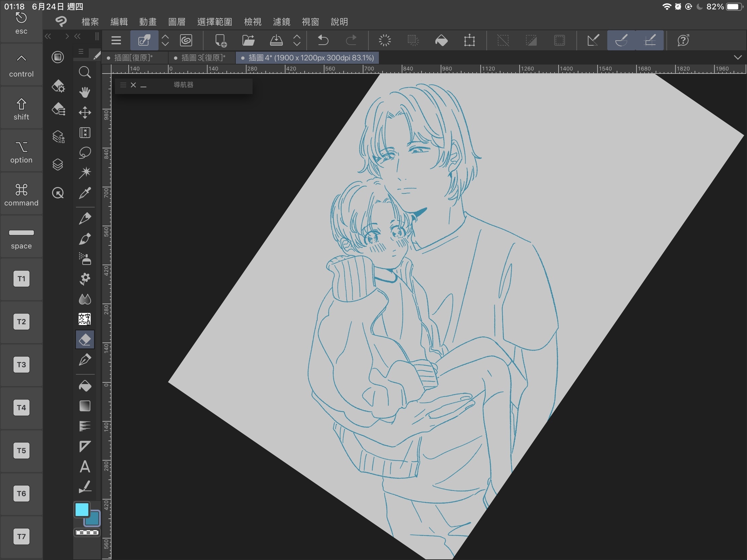Pick the light cyan main color swatch
The width and height of the screenshot is (747, 560).
pos(82,510)
